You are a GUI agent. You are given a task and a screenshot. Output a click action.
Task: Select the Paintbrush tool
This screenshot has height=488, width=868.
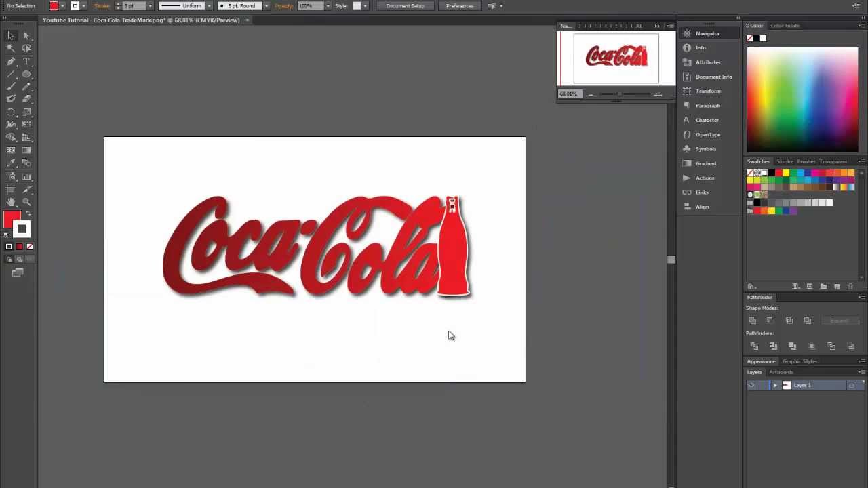[11, 87]
